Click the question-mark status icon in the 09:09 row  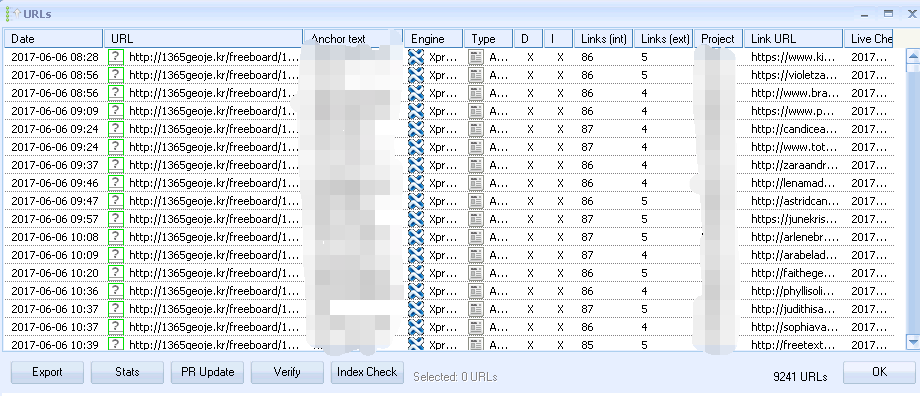pyautogui.click(x=116, y=111)
